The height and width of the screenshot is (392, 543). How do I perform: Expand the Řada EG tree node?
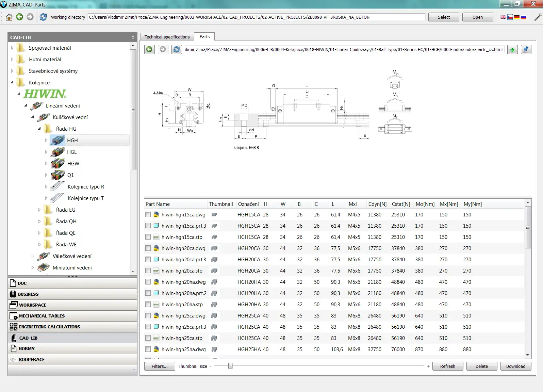tap(39, 210)
